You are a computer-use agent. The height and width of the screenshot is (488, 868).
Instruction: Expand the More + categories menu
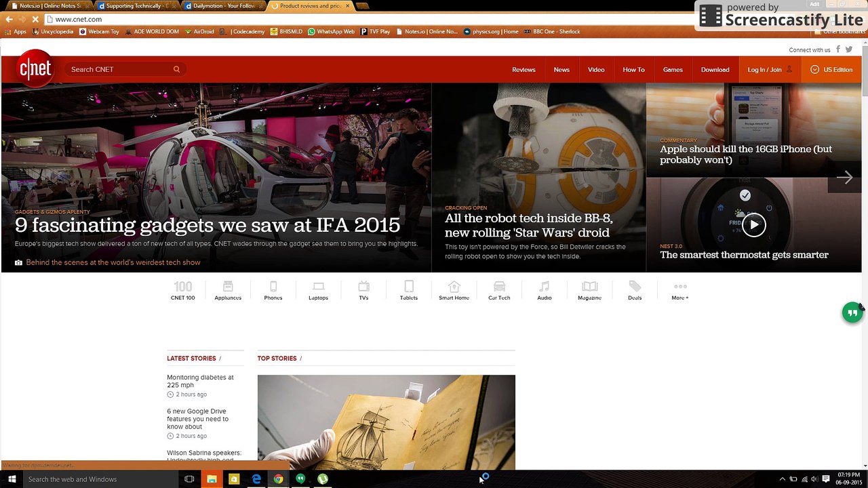680,291
